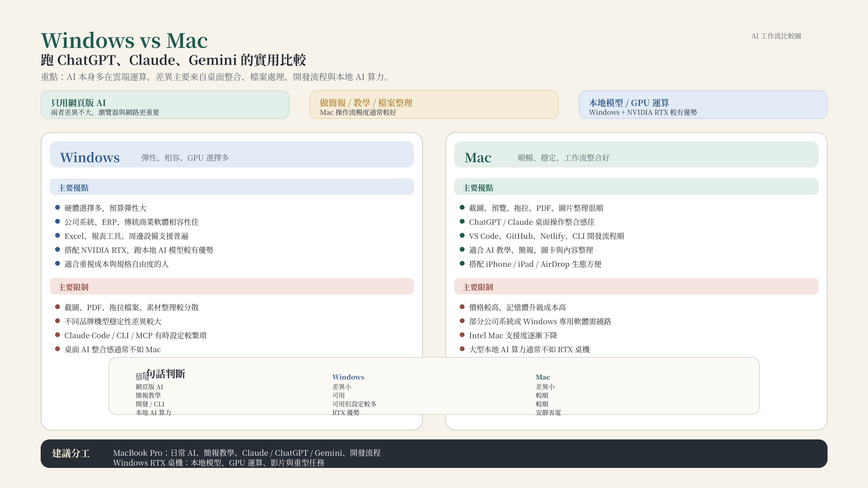868x488 pixels.
Task: Click the Mac panel header title
Action: point(478,157)
